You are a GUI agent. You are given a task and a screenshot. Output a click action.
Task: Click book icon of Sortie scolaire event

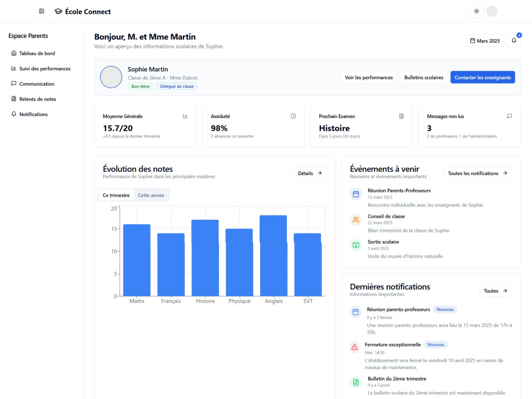click(356, 245)
